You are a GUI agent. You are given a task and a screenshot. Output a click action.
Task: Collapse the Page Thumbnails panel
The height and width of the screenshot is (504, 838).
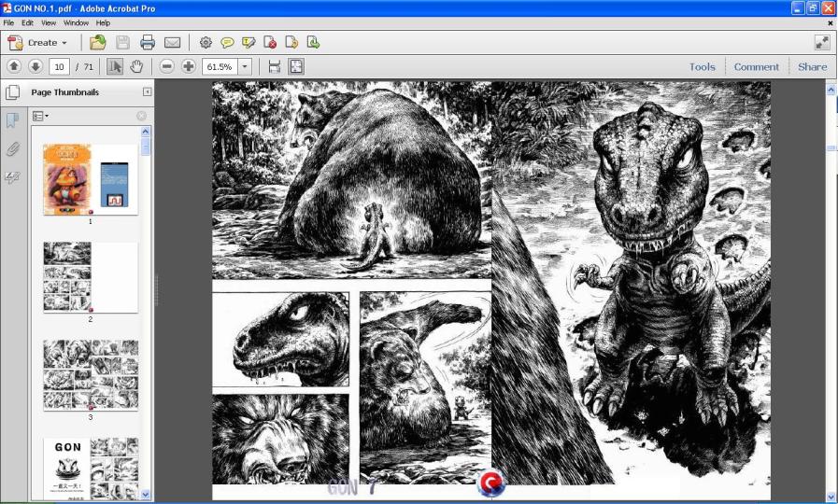pyautogui.click(x=147, y=91)
